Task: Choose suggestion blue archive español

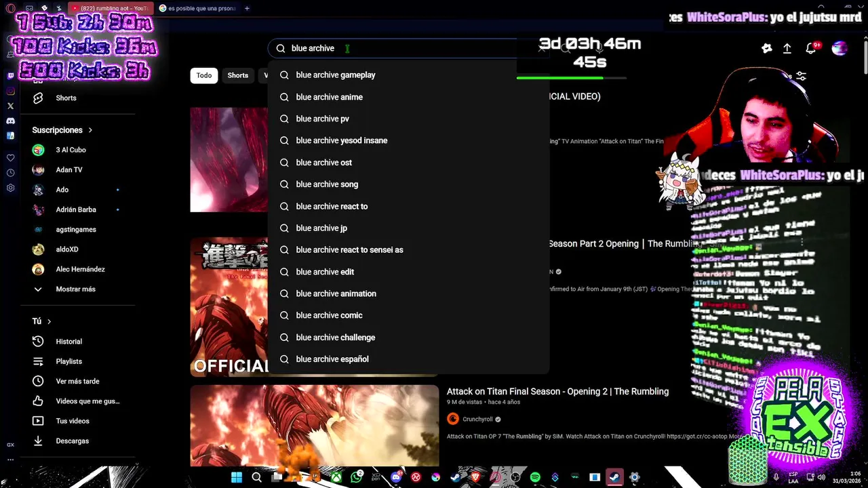Action: 408,359
